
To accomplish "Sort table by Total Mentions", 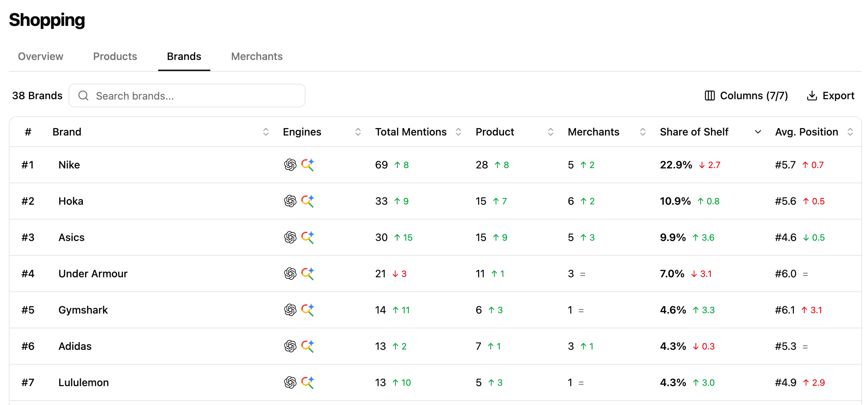I will (458, 132).
